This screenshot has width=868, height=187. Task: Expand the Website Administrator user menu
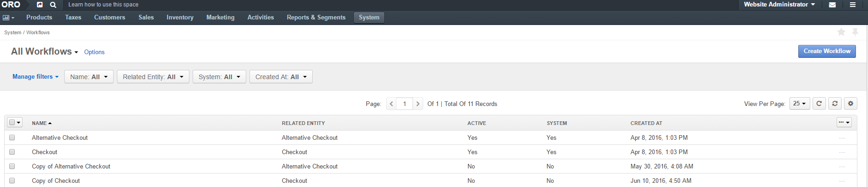coord(779,5)
